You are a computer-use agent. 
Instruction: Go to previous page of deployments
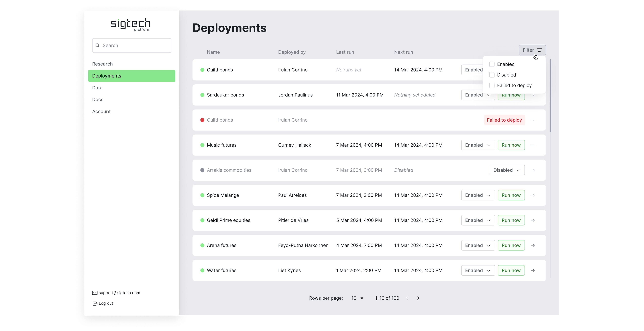point(407,298)
